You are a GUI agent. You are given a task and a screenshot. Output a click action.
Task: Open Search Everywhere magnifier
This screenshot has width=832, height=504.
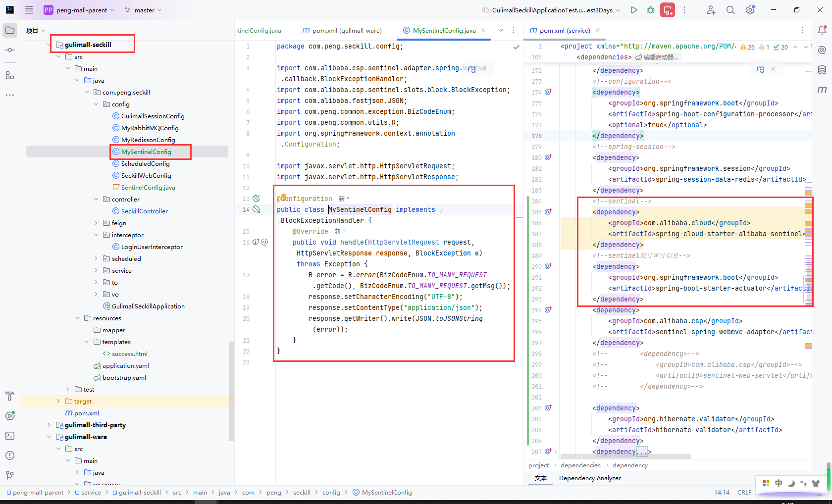click(x=730, y=10)
